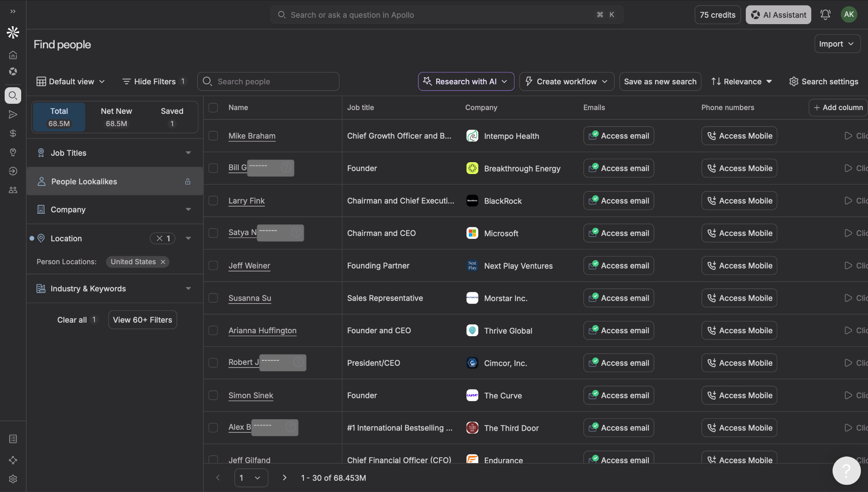Image resolution: width=868 pixels, height=492 pixels.
Task: Clear the Location filter count X
Action: coord(159,238)
